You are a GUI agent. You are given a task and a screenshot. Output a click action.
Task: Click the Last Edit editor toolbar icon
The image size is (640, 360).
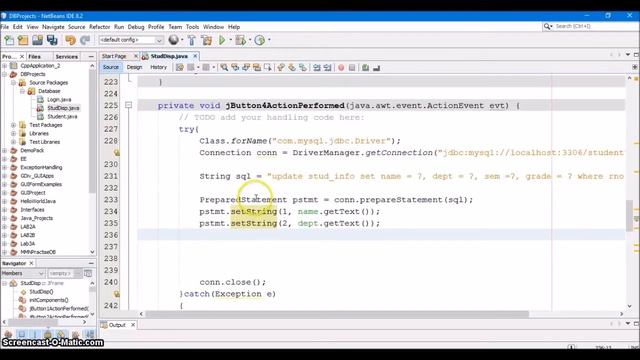click(x=180, y=67)
